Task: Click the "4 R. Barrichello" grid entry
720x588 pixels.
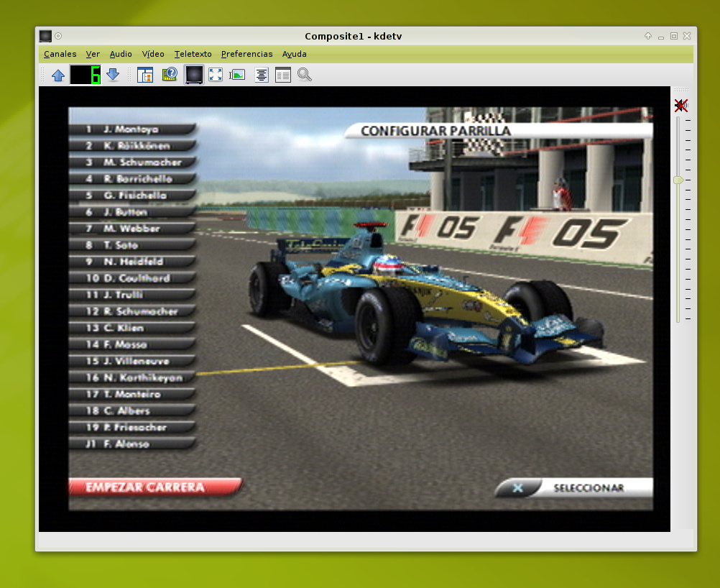Action: pyautogui.click(x=132, y=179)
